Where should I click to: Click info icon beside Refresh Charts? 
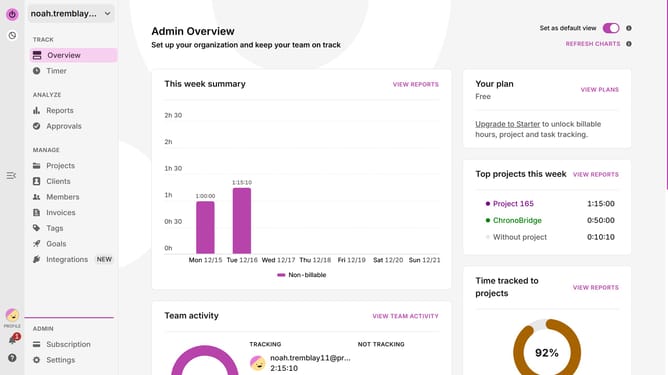(x=629, y=44)
